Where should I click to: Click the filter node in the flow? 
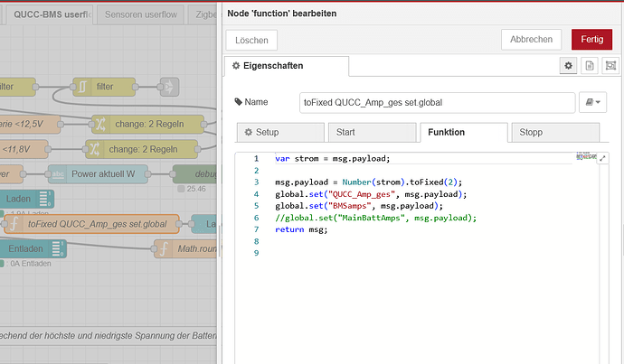105,86
